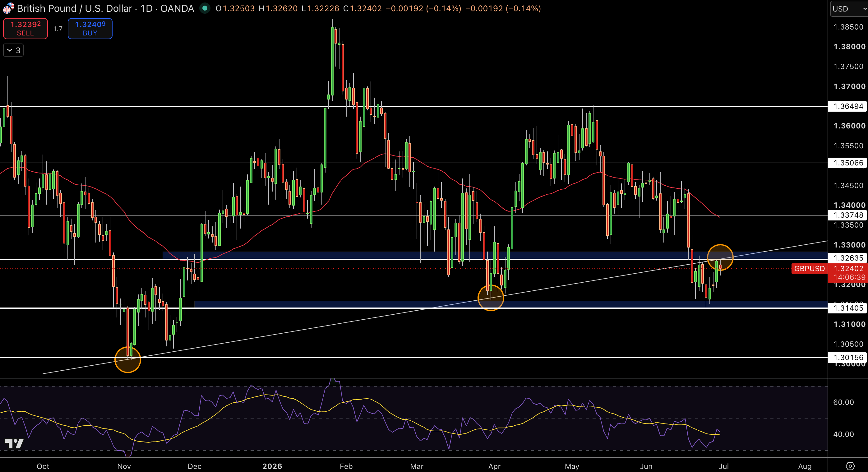Expand the collapsed indicators legend showing 3
This screenshot has height=472, width=868.
13,50
